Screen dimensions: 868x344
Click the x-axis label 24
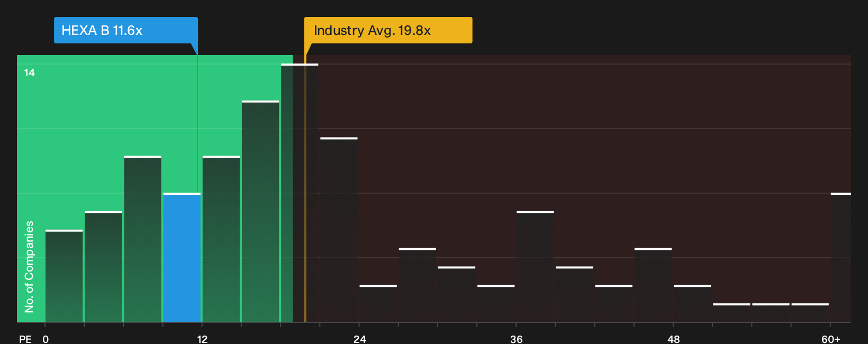(359, 339)
